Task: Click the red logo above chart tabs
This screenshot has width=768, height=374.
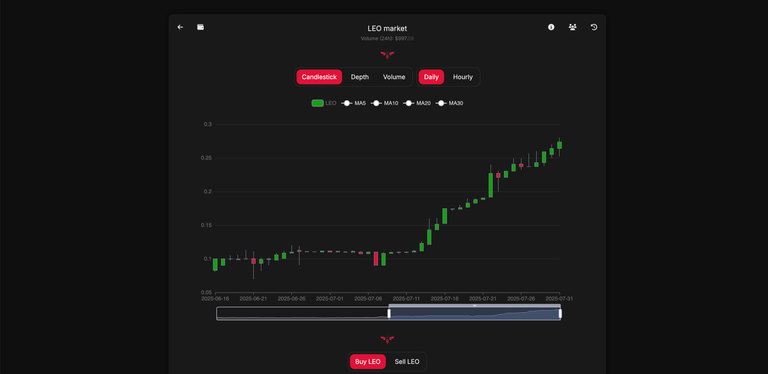Action: pyautogui.click(x=387, y=55)
